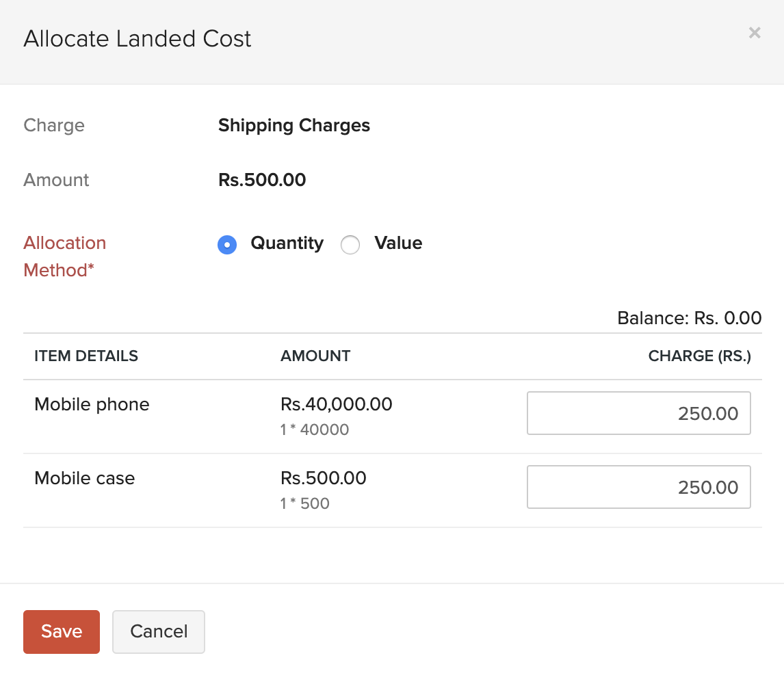Image resolution: width=784 pixels, height=673 pixels.
Task: Click the Save button
Action: [x=61, y=631]
